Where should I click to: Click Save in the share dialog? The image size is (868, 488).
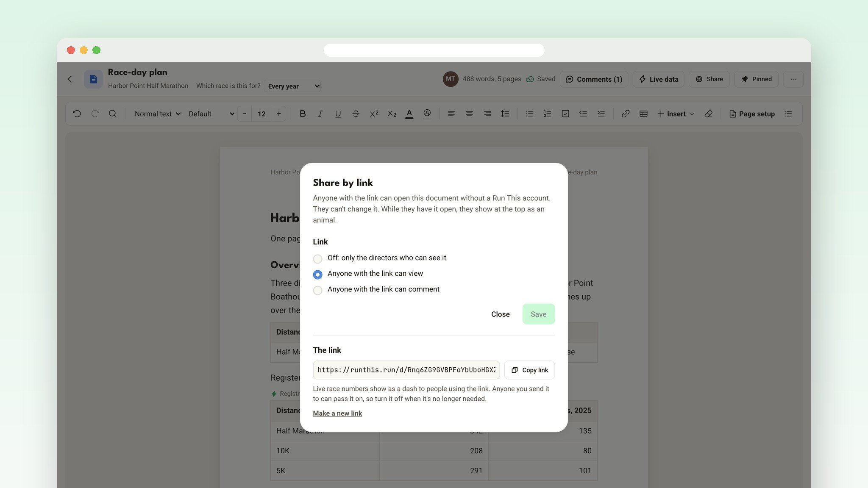tap(538, 314)
